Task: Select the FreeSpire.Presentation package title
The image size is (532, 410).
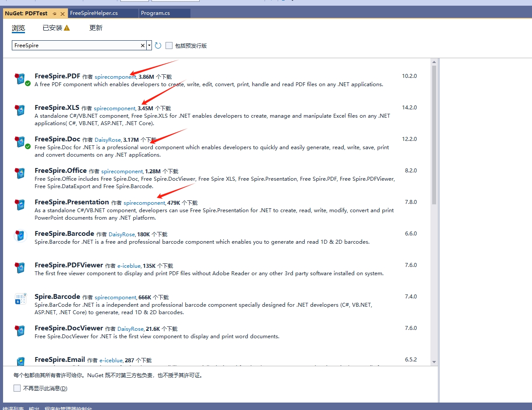Action: tap(72, 202)
